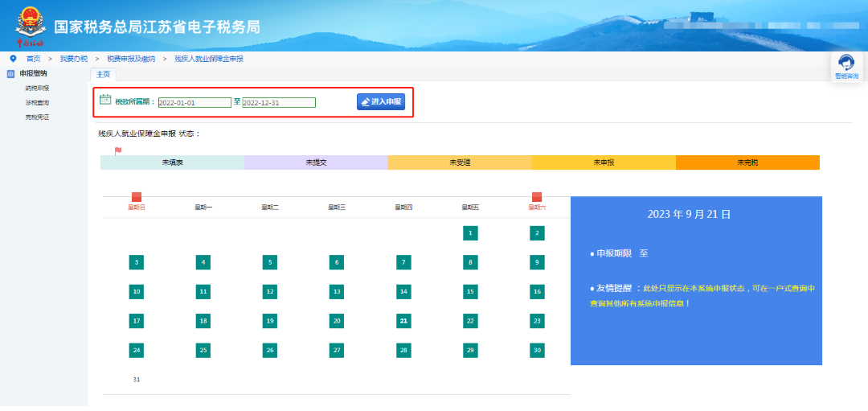Click the location pin icon in breadcrumb
Screen dimensions: 868x411
[x=13, y=59]
